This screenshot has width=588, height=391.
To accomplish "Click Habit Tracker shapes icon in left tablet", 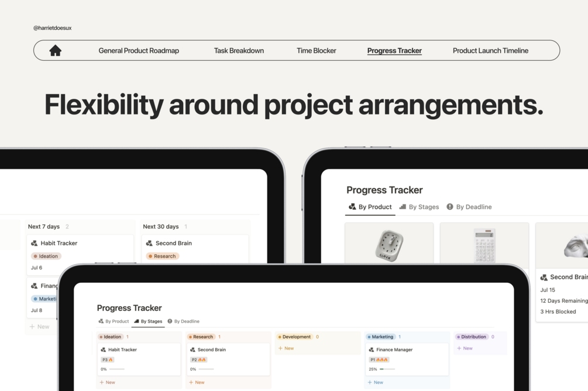I will [34, 243].
